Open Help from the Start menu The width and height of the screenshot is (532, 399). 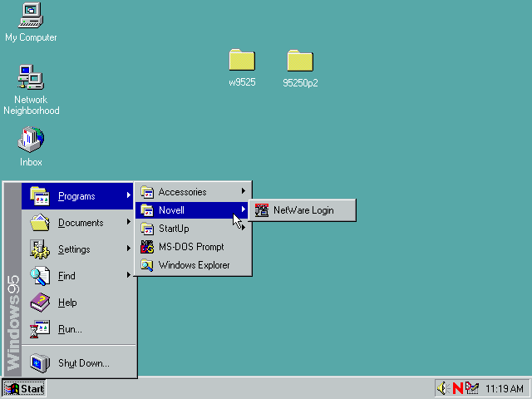[77, 303]
